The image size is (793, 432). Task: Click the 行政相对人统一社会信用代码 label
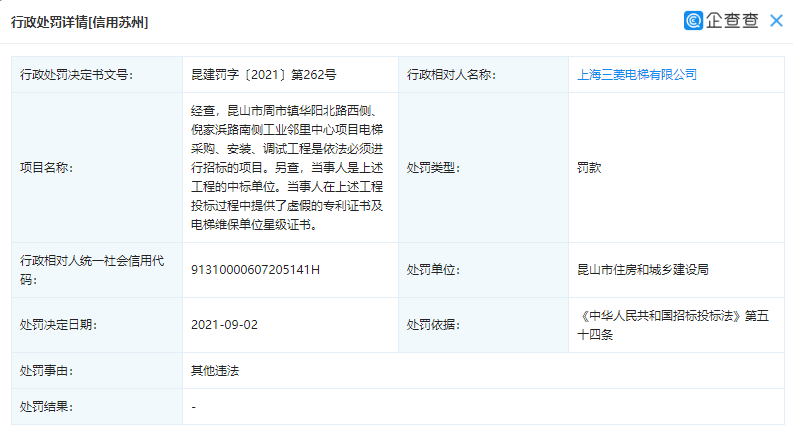click(92, 270)
